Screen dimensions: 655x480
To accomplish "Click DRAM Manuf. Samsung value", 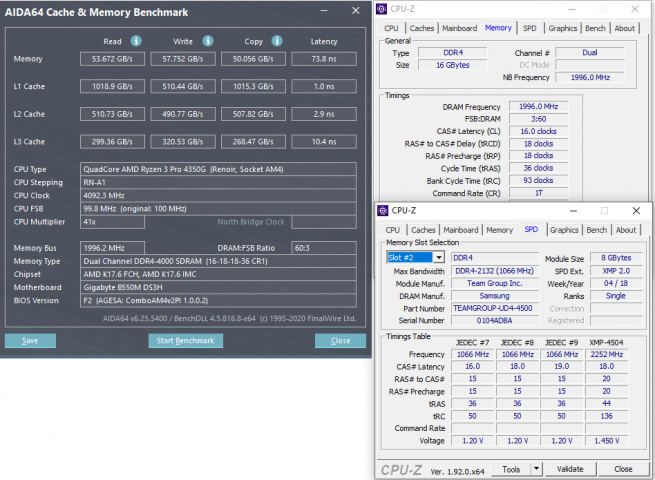I will (x=495, y=296).
